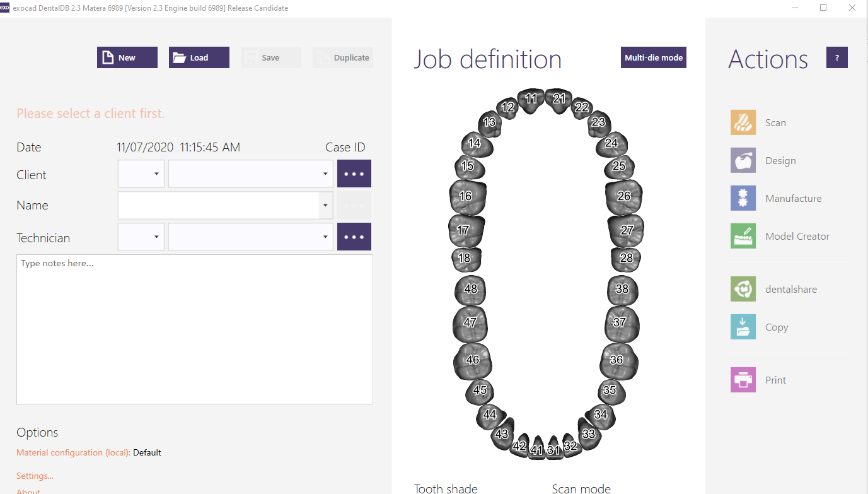Maximize the exocad DentalDB window

point(823,8)
